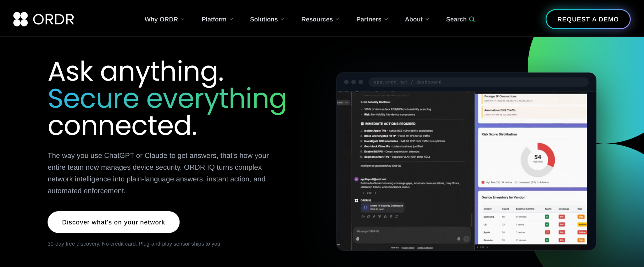
Task: Click the pencil edit icon under the reply
Action: (374, 217)
